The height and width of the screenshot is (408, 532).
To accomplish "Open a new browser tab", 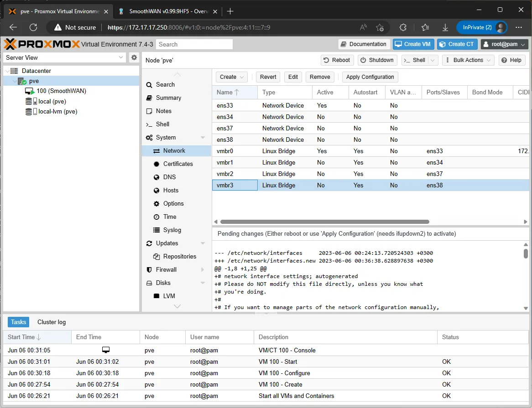I will (x=230, y=11).
